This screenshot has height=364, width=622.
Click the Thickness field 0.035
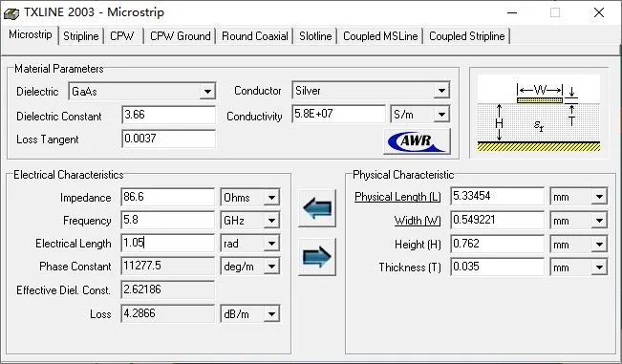(498, 267)
